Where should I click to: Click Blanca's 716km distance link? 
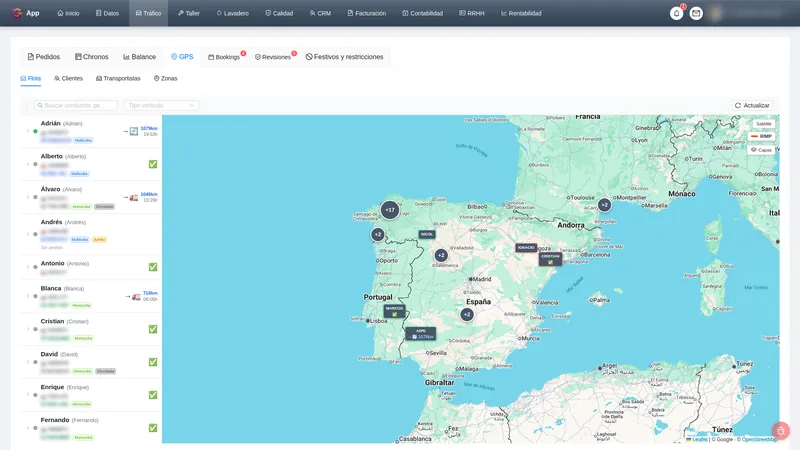pos(150,293)
